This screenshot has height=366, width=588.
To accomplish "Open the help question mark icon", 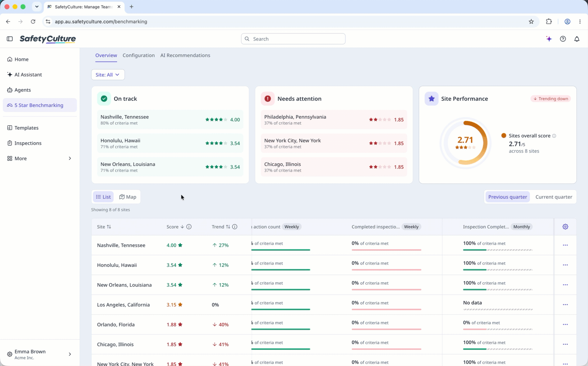I will tap(563, 39).
